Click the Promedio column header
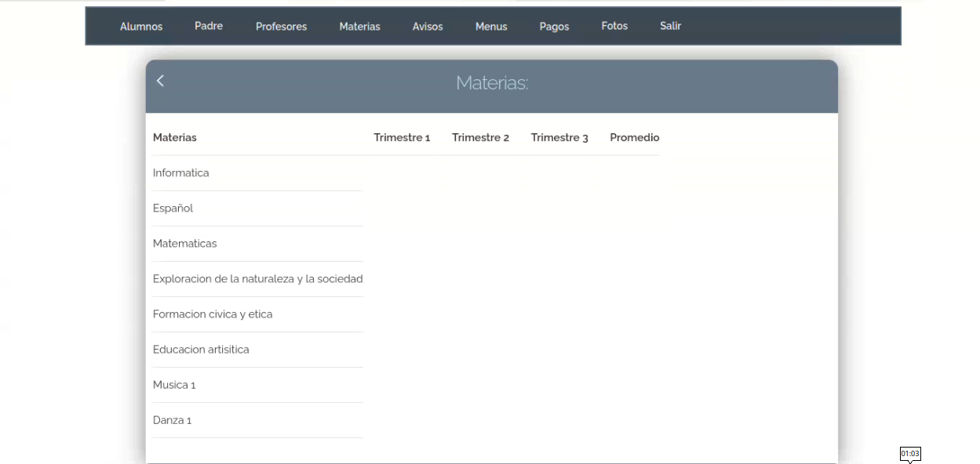The image size is (980, 464). [x=634, y=138]
